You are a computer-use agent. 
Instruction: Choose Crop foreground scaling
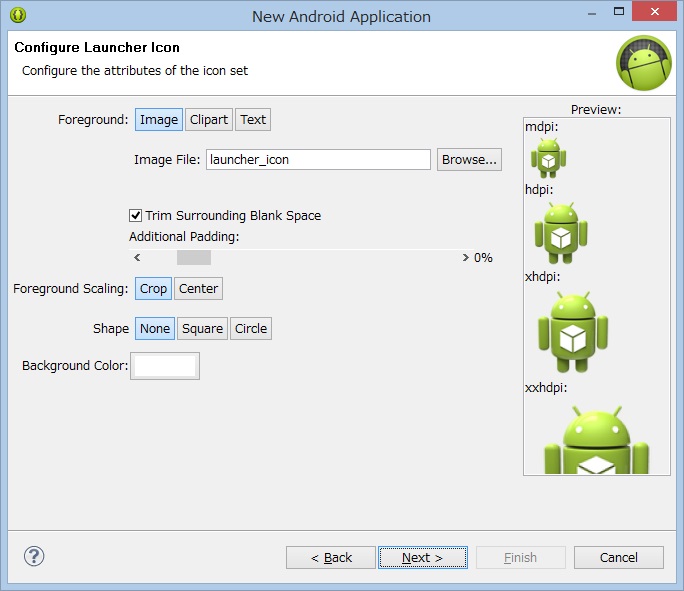tap(153, 288)
